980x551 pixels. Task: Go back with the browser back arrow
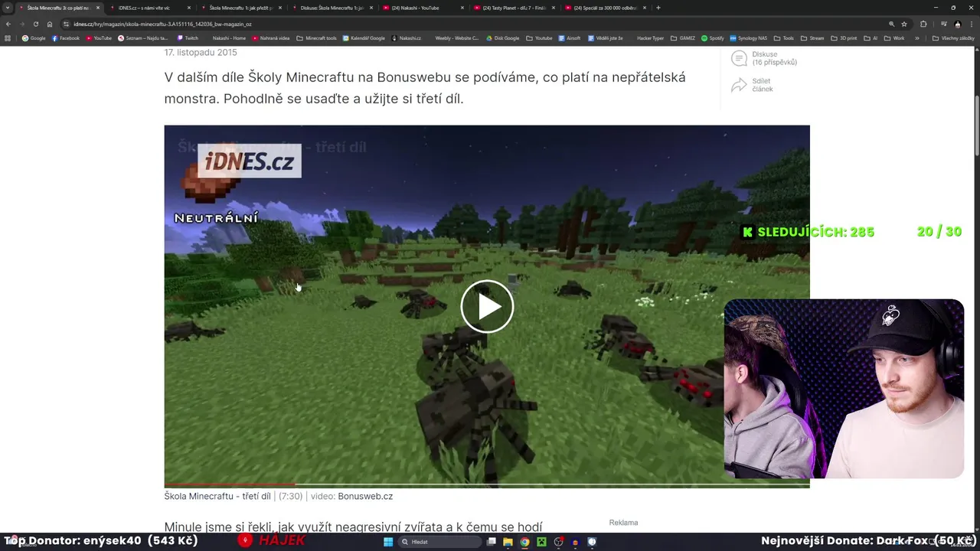pos(8,24)
